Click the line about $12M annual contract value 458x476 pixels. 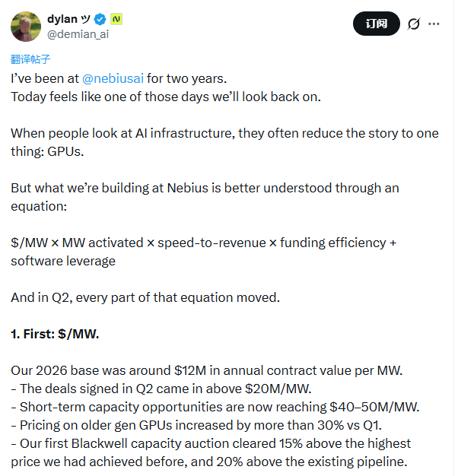click(206, 370)
